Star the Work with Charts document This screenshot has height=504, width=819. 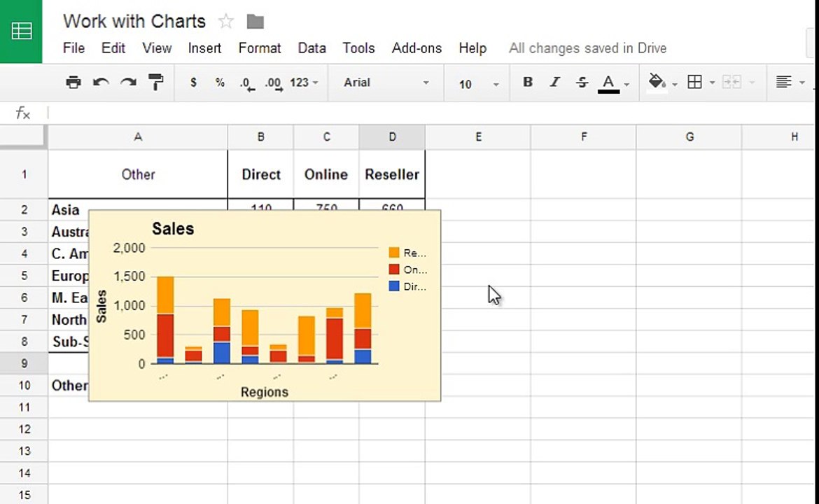[225, 22]
